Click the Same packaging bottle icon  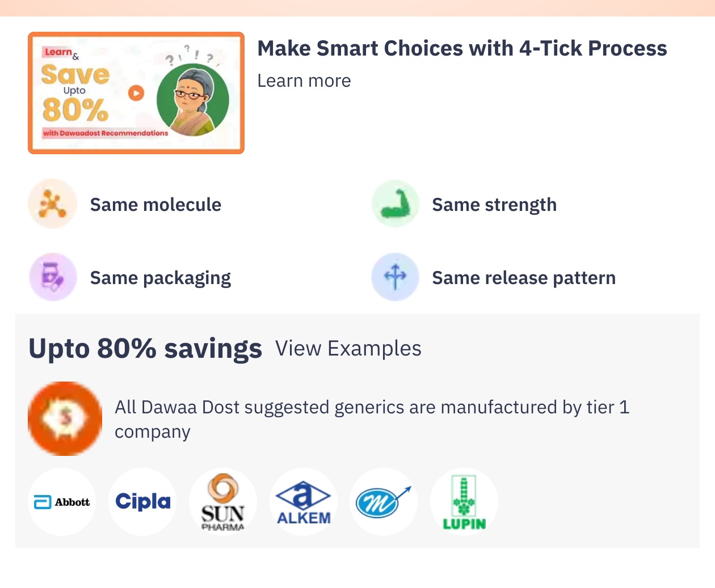(52, 277)
